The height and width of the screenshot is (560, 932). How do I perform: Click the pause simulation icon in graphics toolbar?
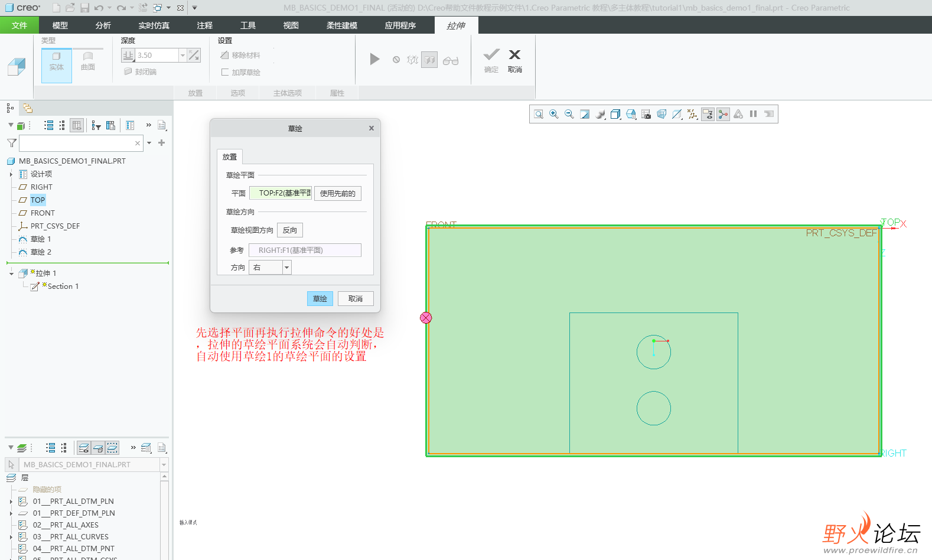click(754, 114)
